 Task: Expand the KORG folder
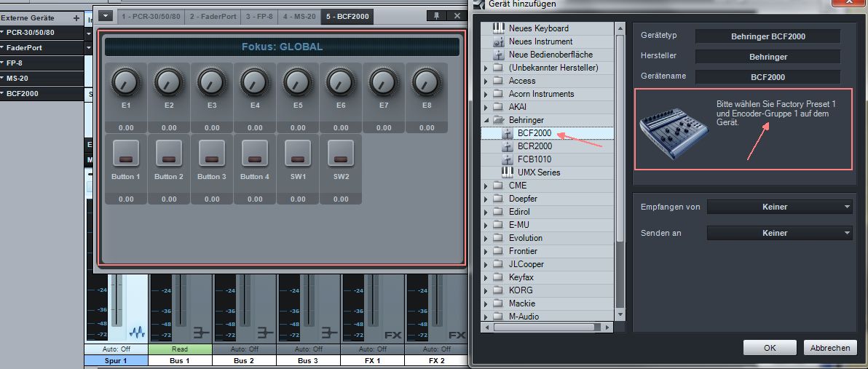click(486, 290)
